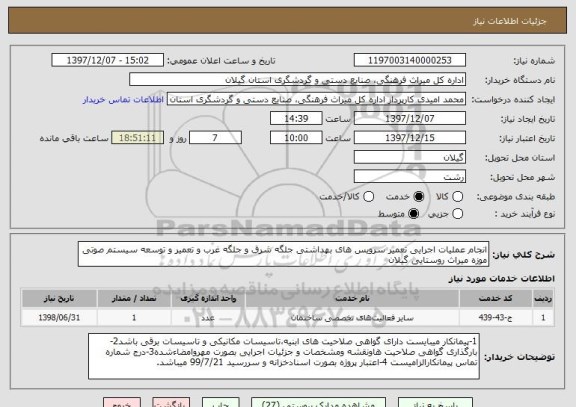Select the کالا/خدمت radio button

click(368, 197)
